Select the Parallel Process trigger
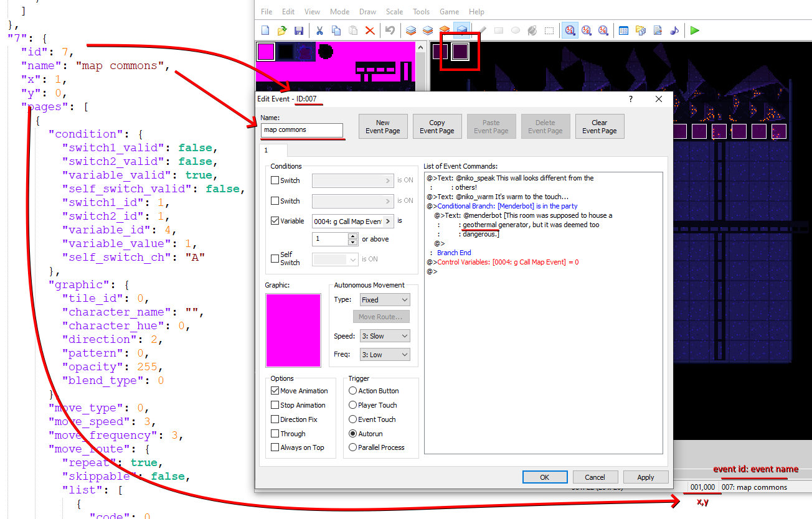 tap(353, 447)
